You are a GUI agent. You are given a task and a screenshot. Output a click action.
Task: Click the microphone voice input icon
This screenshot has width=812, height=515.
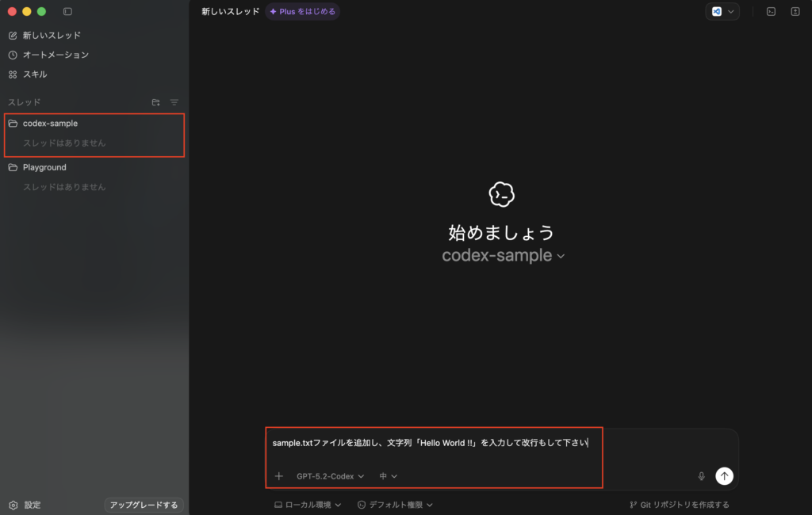pos(701,476)
